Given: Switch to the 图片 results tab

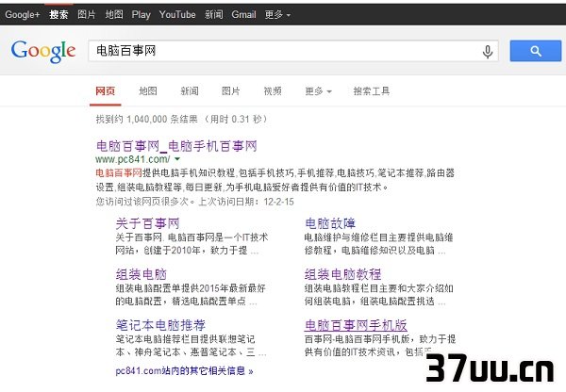Looking at the screenshot, I should click(x=231, y=91).
